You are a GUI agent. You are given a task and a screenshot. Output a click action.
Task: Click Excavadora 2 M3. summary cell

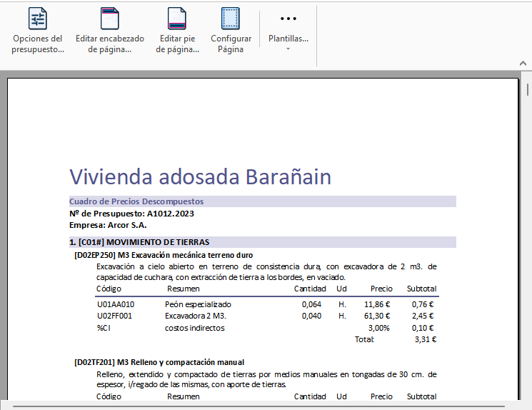(x=196, y=316)
